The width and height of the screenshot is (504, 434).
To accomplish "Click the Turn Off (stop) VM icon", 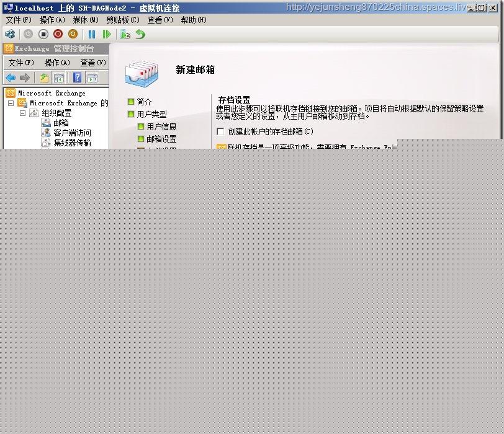I will pos(43,34).
